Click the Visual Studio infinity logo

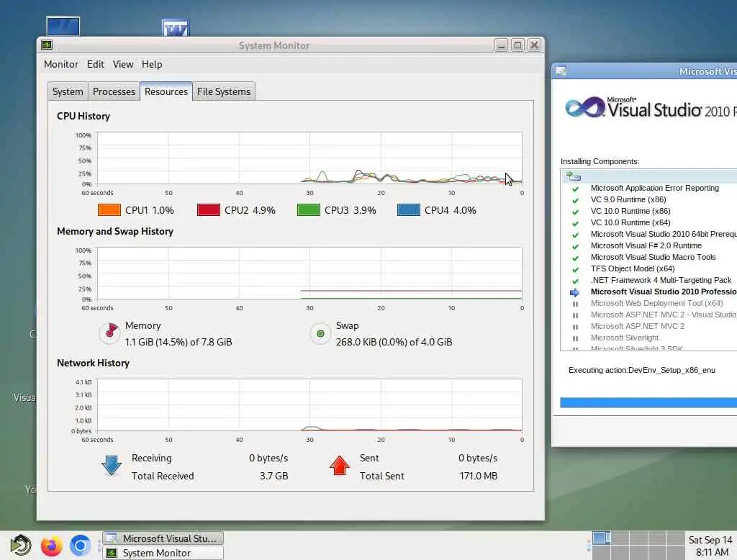click(x=585, y=108)
